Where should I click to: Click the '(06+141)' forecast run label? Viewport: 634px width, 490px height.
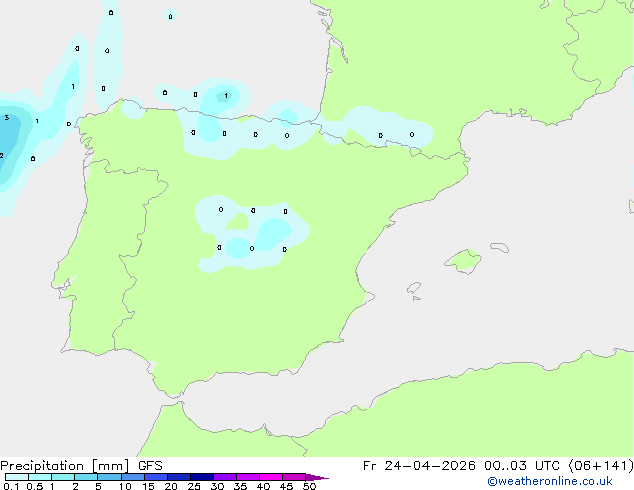pyautogui.click(x=601, y=466)
